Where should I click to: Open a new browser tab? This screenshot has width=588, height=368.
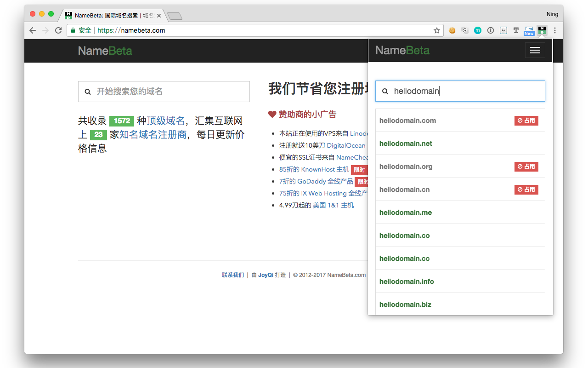click(x=175, y=16)
